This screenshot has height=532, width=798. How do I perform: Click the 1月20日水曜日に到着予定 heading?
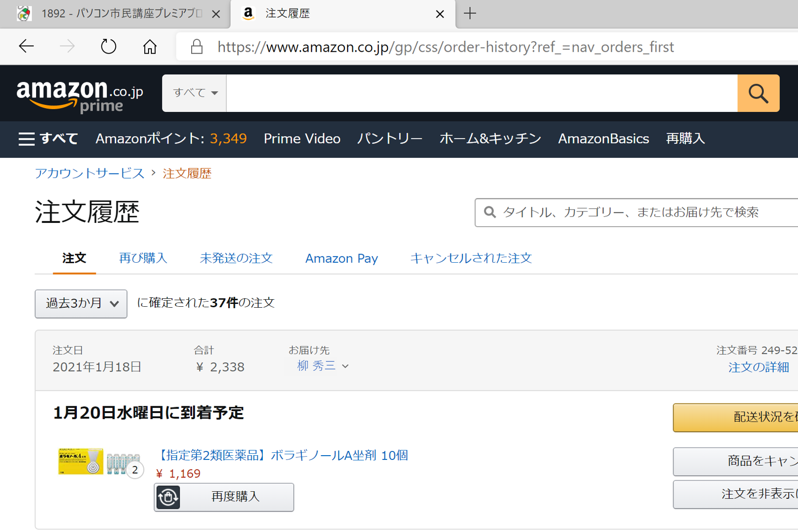(x=148, y=413)
